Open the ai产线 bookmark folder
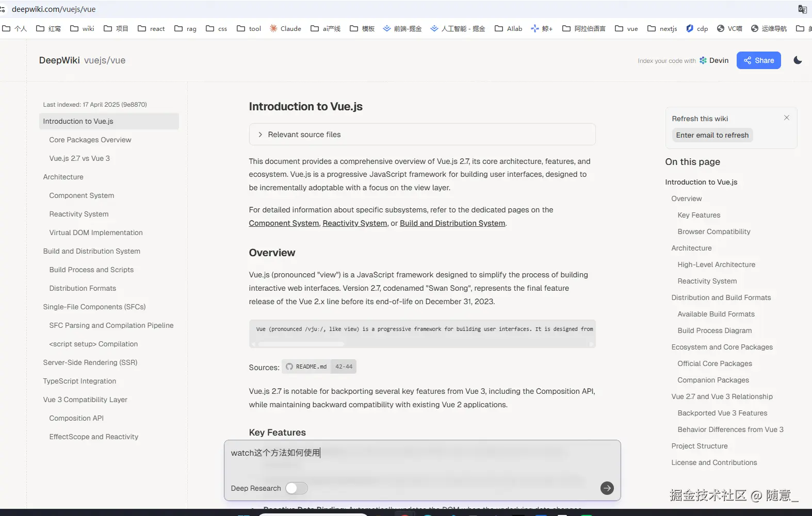Screen dimensions: 812x516 tap(326, 29)
